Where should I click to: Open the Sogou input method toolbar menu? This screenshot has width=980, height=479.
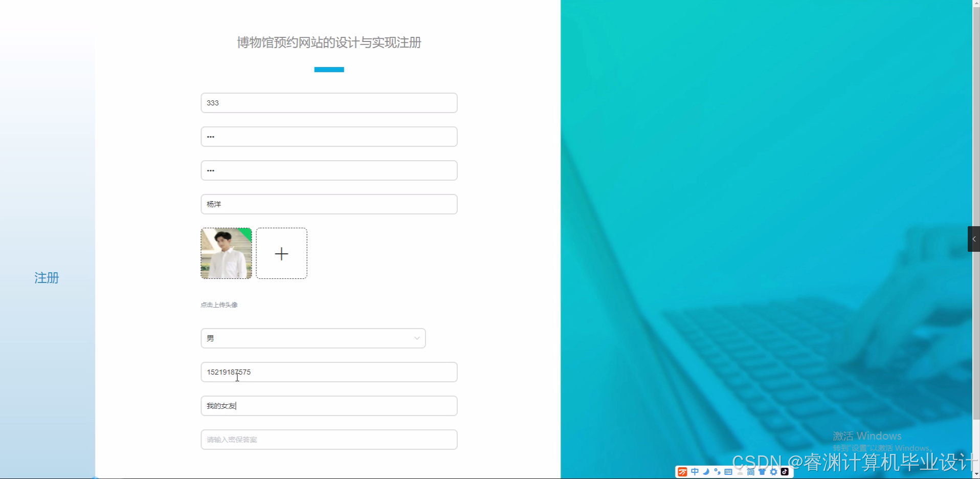point(682,472)
